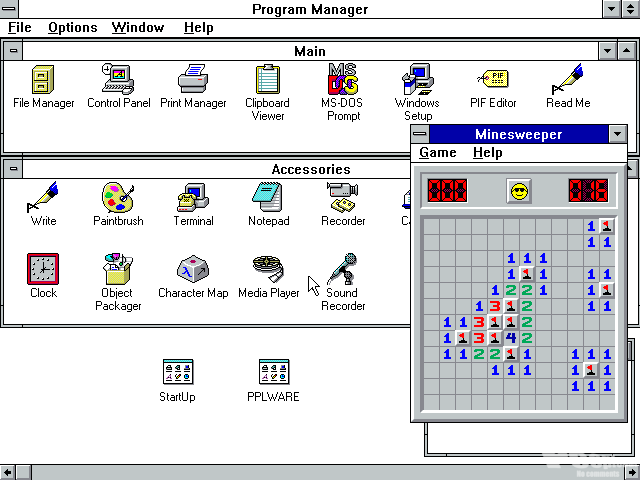
Task: Open the PPLWARE program group
Action: click(273, 372)
